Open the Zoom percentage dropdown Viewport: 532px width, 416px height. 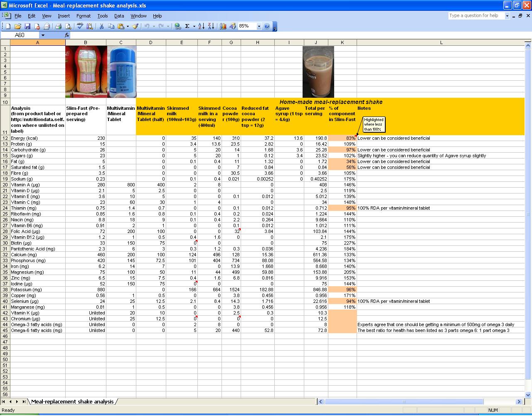click(259, 26)
